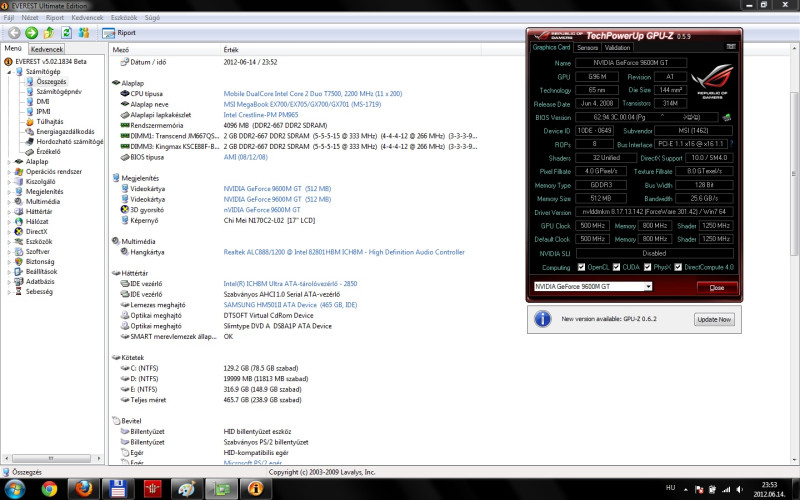Switch to the Menü tab
The width and height of the screenshot is (800, 500).
pos(13,48)
